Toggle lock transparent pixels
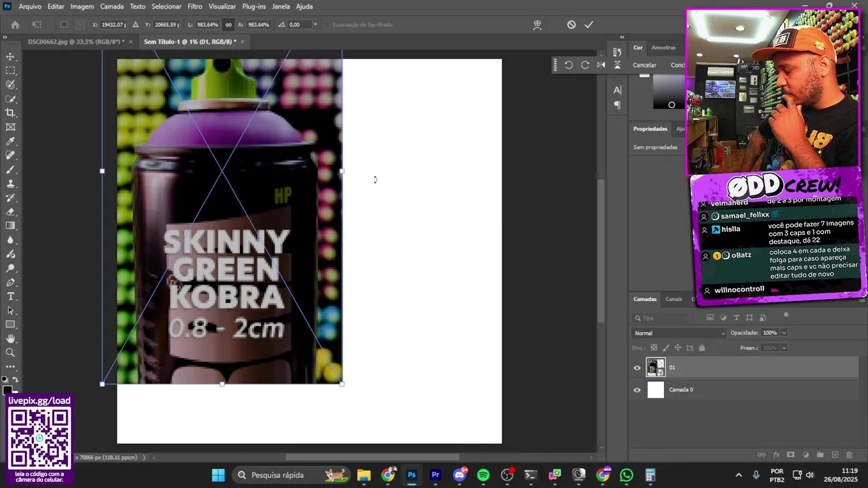 (654, 348)
